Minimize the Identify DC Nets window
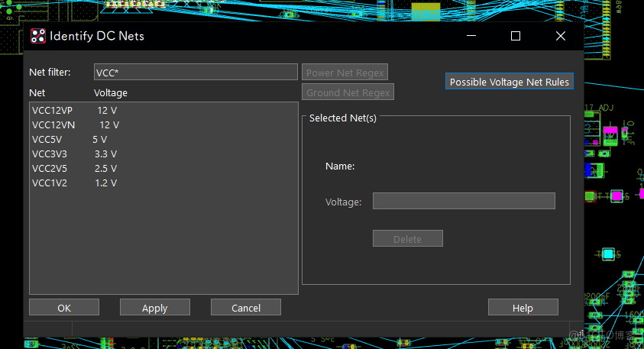This screenshot has width=644, height=349. pyautogui.click(x=471, y=36)
